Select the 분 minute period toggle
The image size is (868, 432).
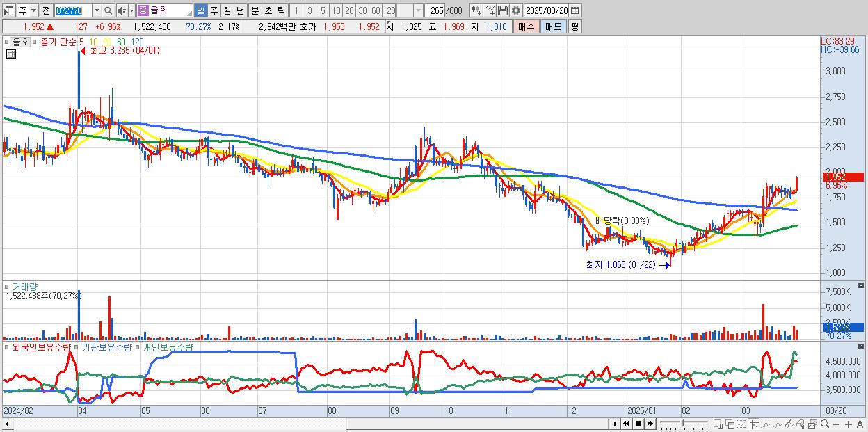tap(255, 10)
